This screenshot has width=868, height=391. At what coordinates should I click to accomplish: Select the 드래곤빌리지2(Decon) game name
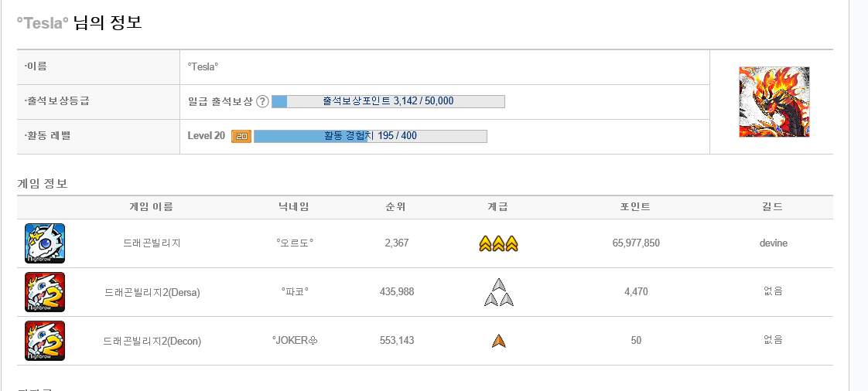[152, 342]
